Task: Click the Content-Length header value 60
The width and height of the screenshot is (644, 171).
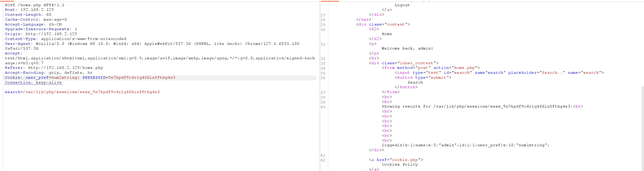Action: (x=49, y=15)
